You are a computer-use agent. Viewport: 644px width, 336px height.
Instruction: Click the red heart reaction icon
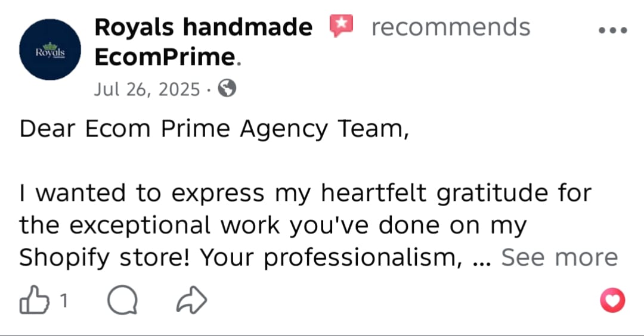pyautogui.click(x=612, y=300)
